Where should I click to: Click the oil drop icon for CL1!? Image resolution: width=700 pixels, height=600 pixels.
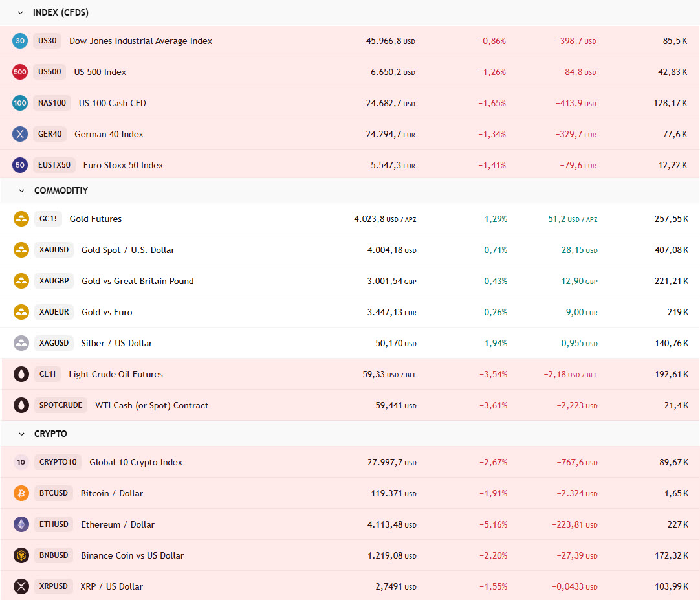21,374
